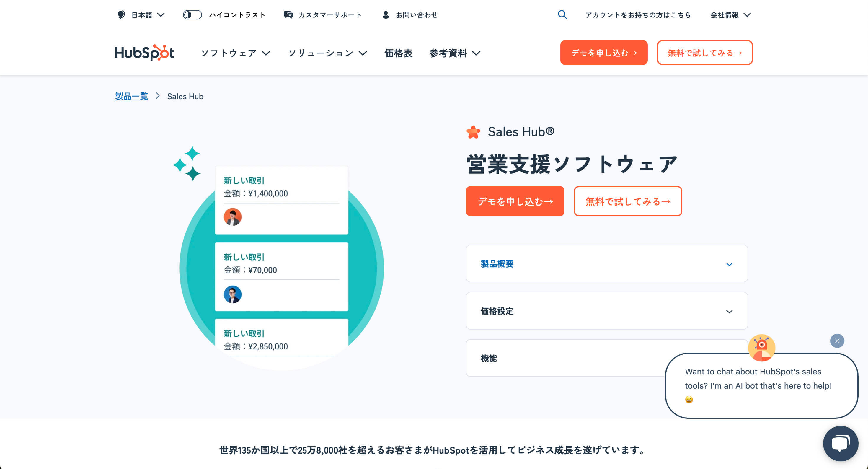Image resolution: width=868 pixels, height=469 pixels.
Task: Open the chat launcher bubble icon
Action: tap(840, 443)
